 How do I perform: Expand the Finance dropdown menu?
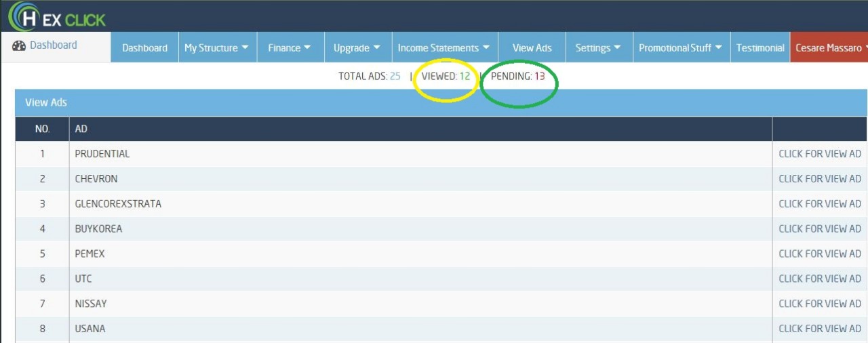tap(289, 47)
